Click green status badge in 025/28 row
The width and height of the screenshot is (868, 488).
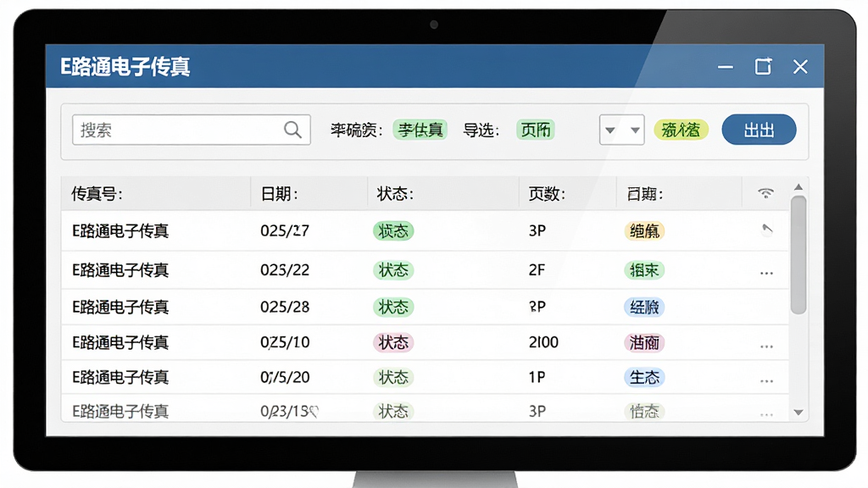pyautogui.click(x=393, y=307)
